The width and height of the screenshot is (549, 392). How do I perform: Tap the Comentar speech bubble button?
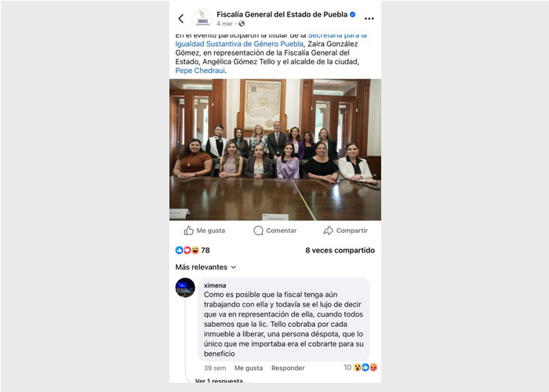tap(274, 230)
